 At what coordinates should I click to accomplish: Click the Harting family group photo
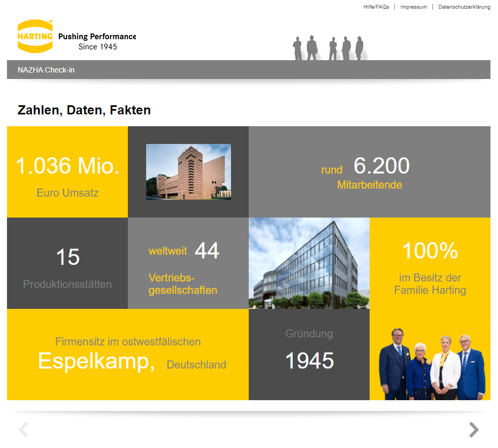tap(432, 364)
